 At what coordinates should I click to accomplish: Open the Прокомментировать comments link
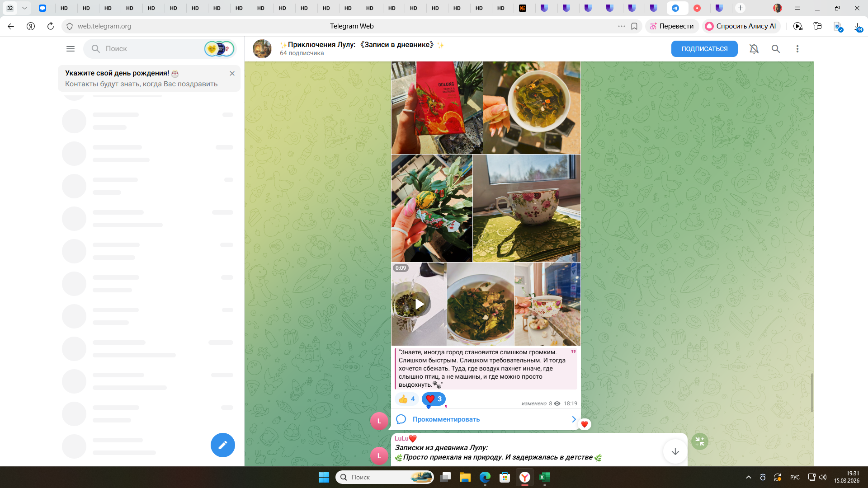coord(446,419)
